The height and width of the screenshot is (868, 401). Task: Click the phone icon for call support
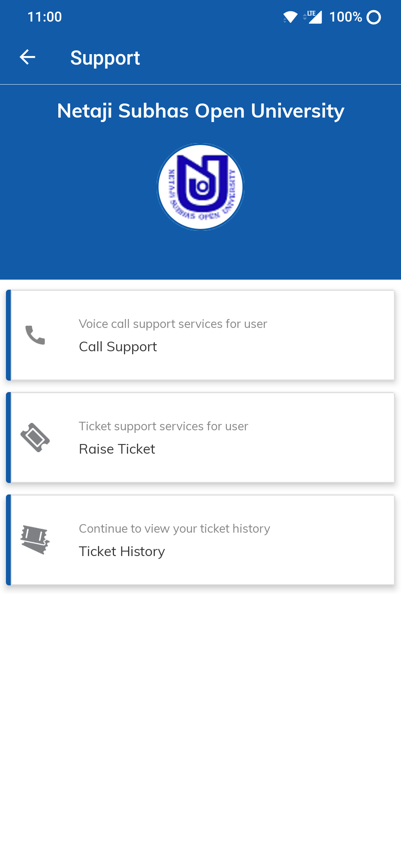pos(35,335)
